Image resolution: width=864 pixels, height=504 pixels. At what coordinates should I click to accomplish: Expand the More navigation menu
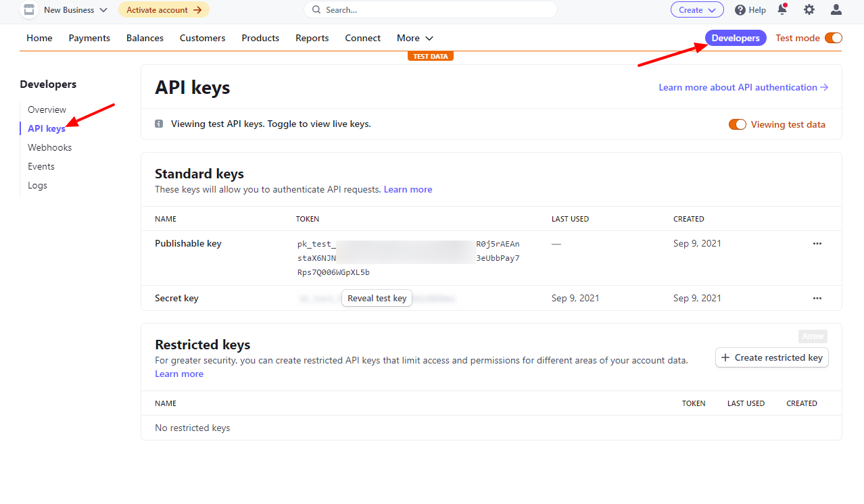tap(414, 38)
